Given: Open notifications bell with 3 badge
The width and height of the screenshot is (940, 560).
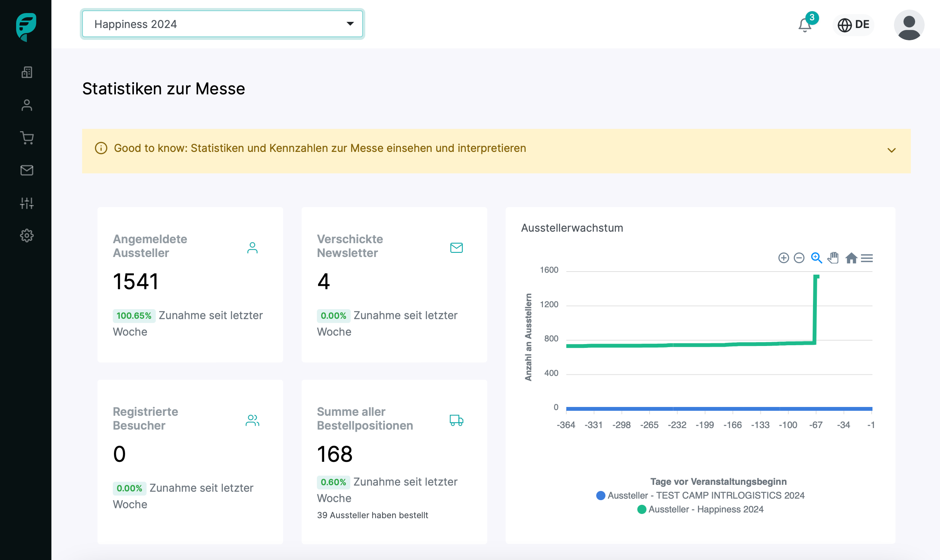Looking at the screenshot, I should click(805, 25).
